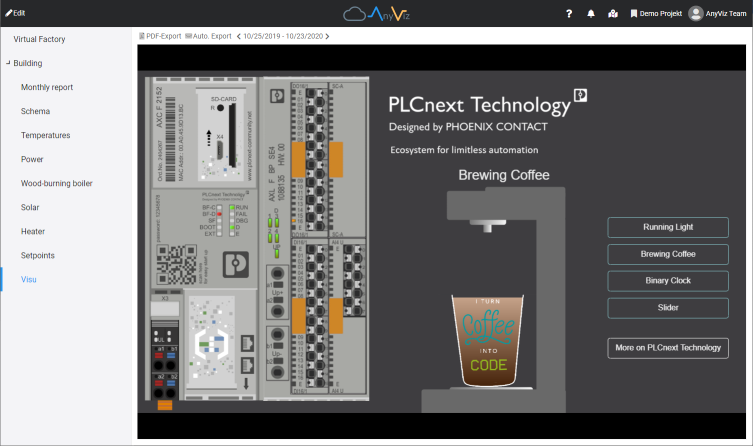Open Virtual Factory in sidebar
The width and height of the screenshot is (753, 446).
click(x=39, y=39)
